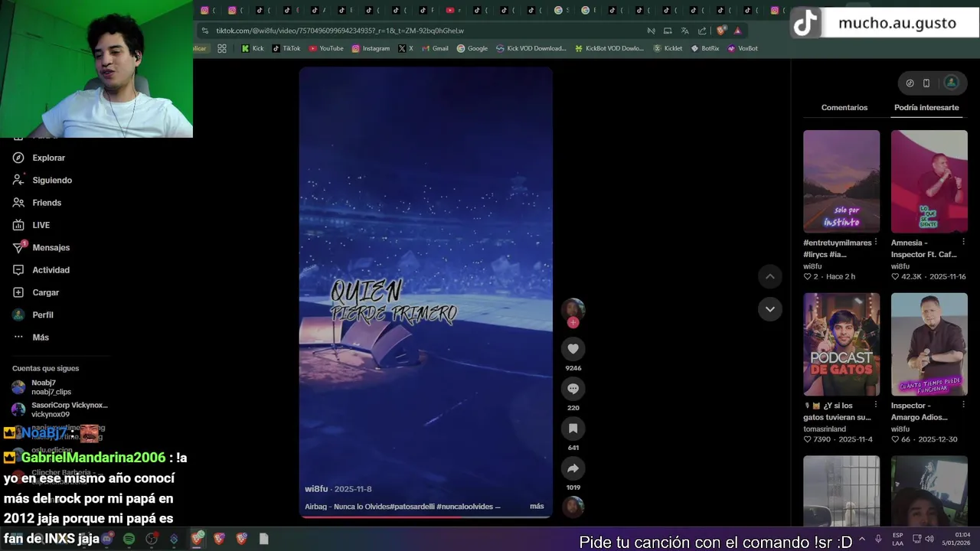
Task: Follow wi8fu using the red plus badge
Action: pyautogui.click(x=573, y=322)
